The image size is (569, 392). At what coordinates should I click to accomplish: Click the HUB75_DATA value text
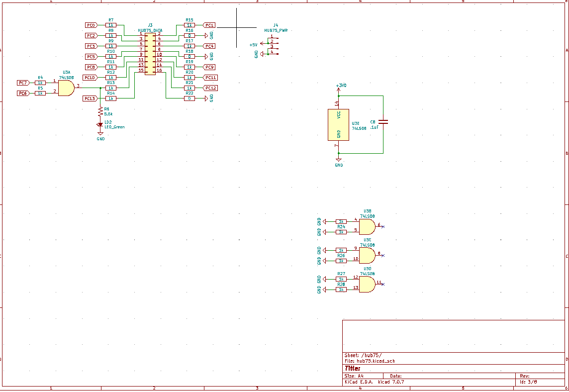pyautogui.click(x=150, y=30)
